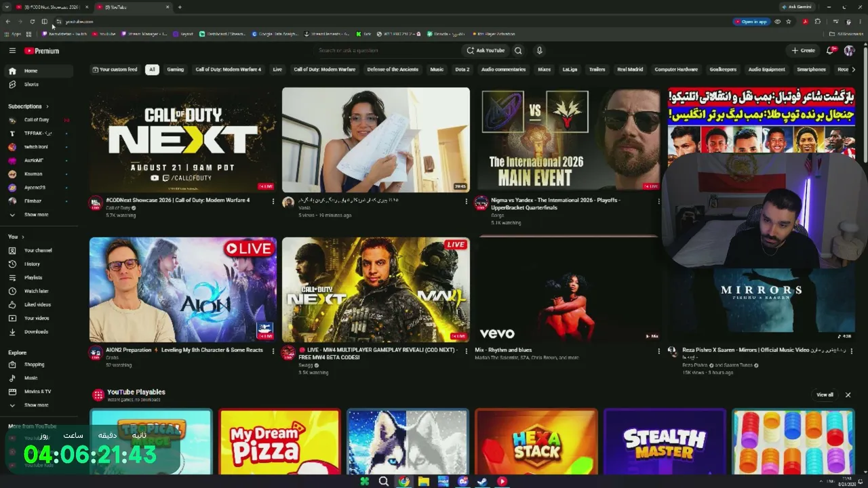Image resolution: width=868 pixels, height=488 pixels.
Task: Open Downloads in the sidebar
Action: pyautogui.click(x=38, y=331)
